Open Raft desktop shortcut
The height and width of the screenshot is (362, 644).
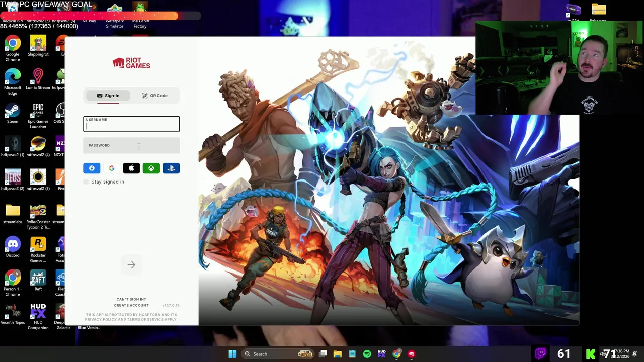[38, 281]
